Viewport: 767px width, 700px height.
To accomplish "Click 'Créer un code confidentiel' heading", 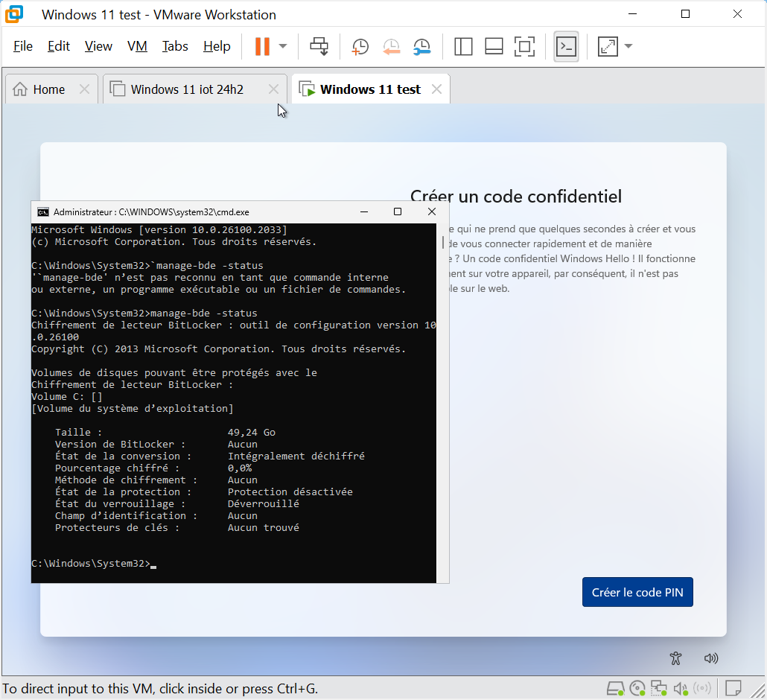I will (x=516, y=197).
